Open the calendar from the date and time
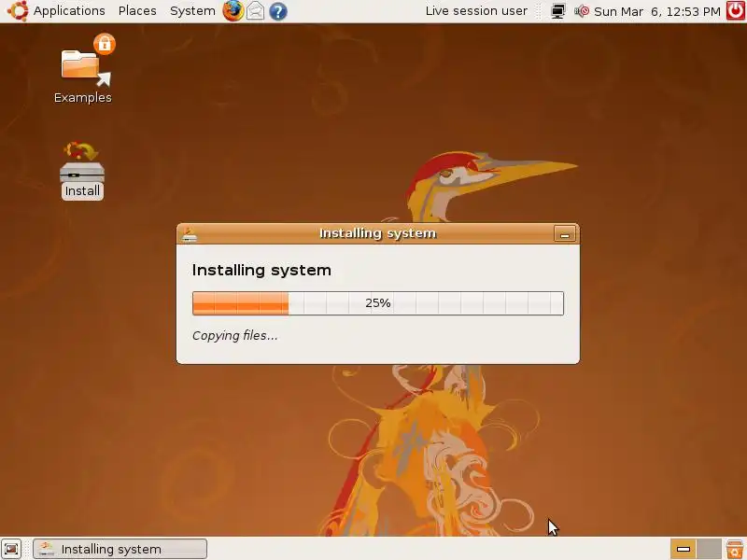 tap(657, 11)
